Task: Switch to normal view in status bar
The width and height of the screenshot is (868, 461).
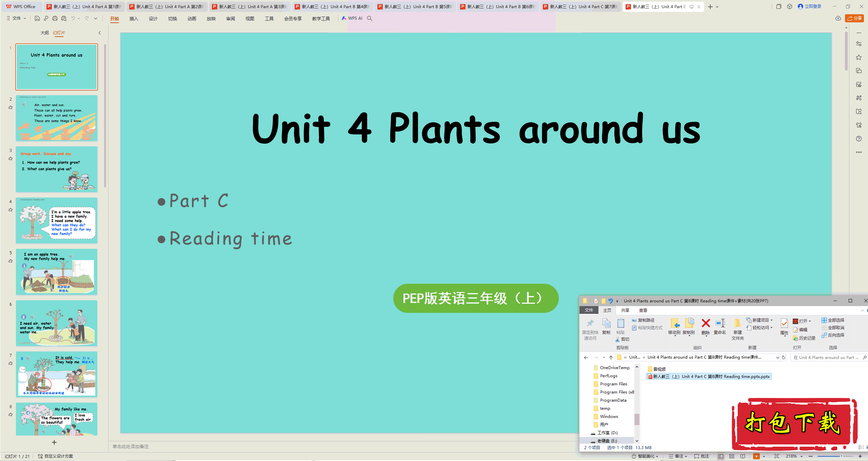Action: 721,456
